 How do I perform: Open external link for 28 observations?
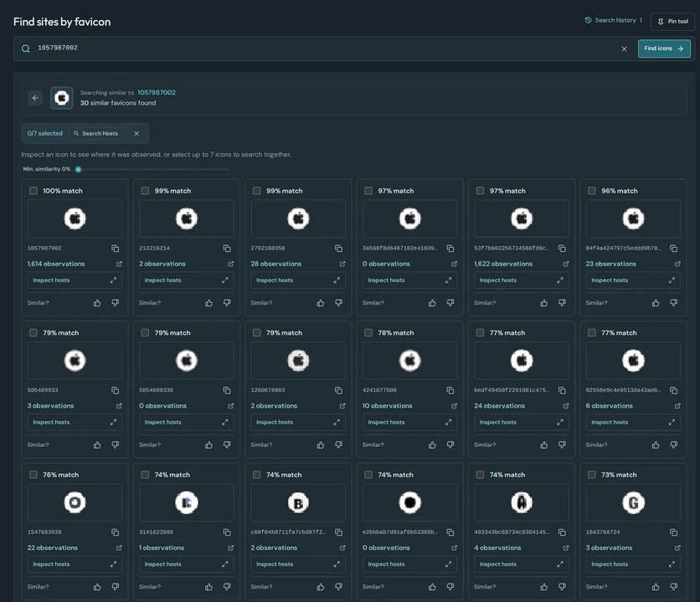[x=342, y=264]
